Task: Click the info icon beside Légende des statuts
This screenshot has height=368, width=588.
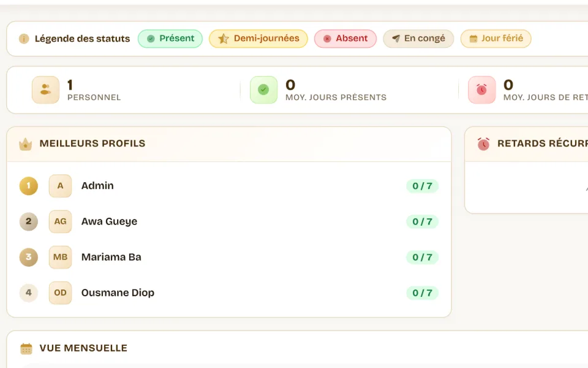Action: (x=24, y=39)
